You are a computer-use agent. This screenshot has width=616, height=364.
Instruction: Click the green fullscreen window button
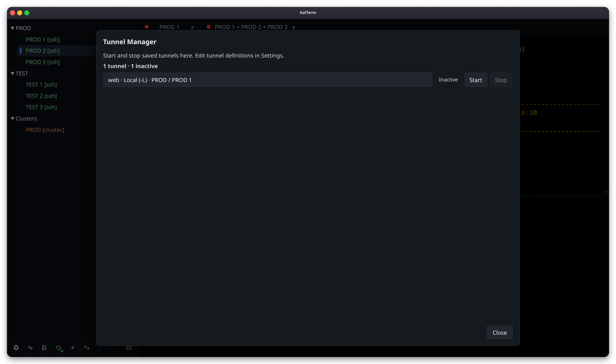tap(27, 13)
